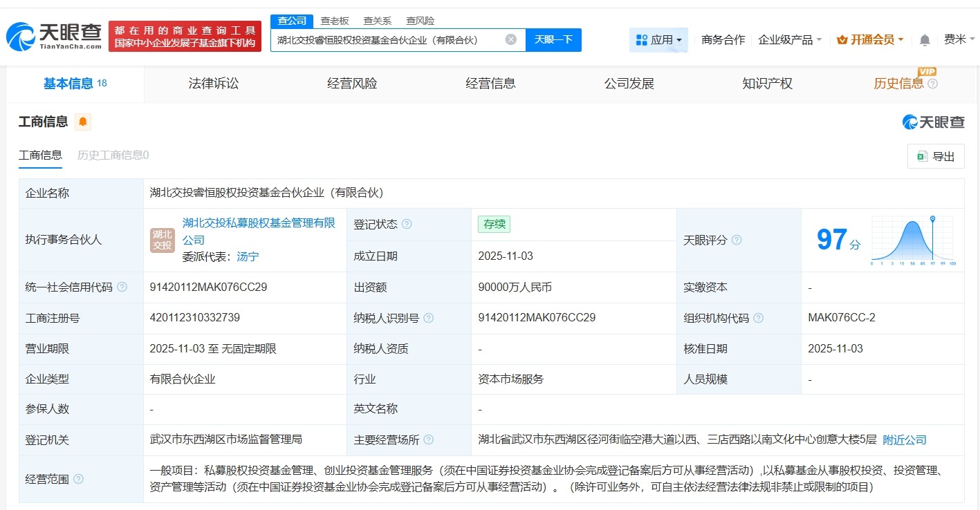This screenshot has height=510, width=980.
Task: Click the 天眼一下 search button
Action: (x=555, y=39)
